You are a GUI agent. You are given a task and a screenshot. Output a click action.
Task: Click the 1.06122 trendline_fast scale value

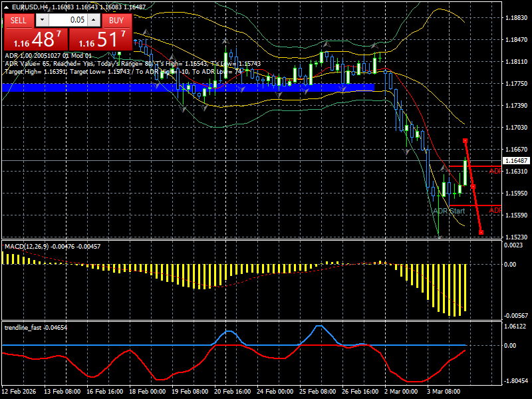(x=515, y=326)
